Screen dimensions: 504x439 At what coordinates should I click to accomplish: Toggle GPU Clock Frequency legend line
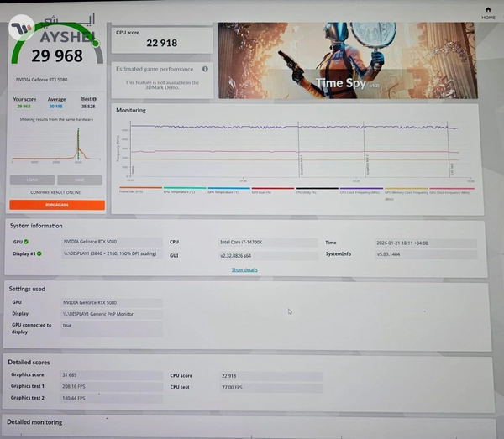(452, 191)
